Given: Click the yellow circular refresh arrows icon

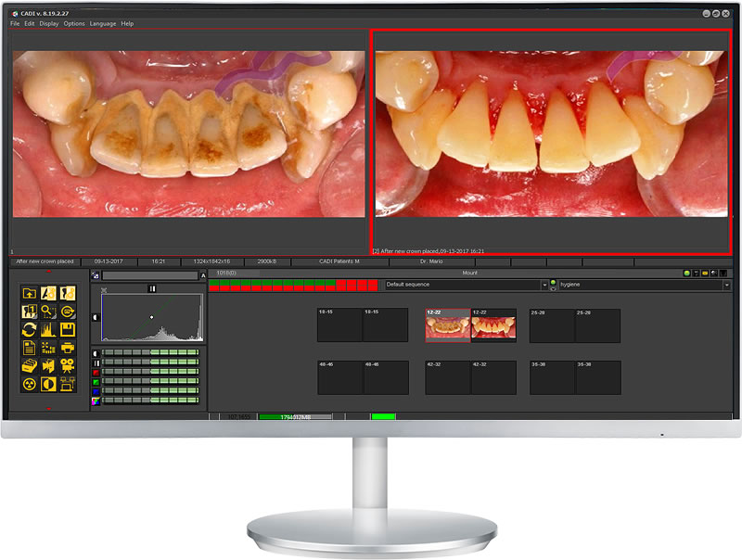Looking at the screenshot, I should click(x=29, y=329).
